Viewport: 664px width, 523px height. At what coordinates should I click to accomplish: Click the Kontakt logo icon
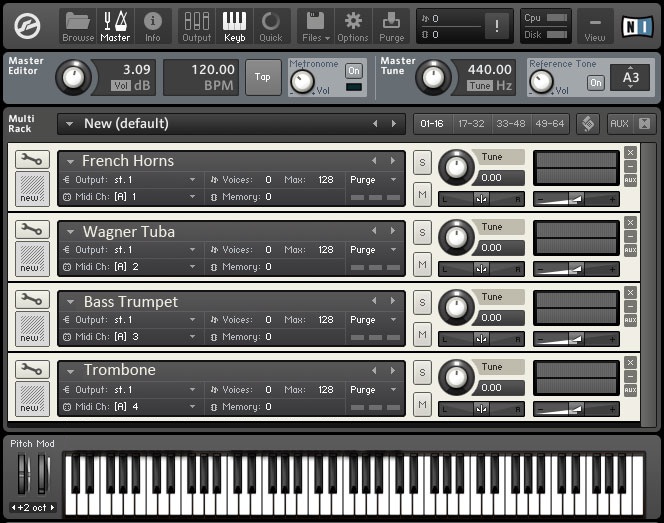click(27, 26)
